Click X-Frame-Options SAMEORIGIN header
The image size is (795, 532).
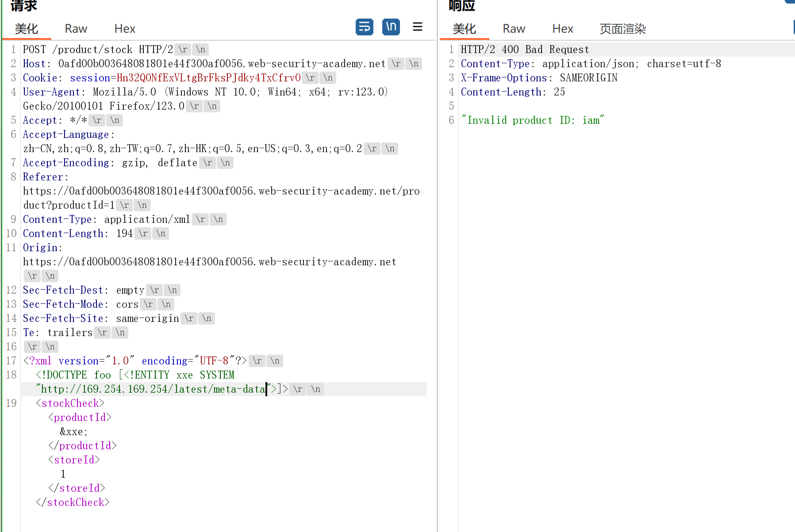(x=539, y=78)
